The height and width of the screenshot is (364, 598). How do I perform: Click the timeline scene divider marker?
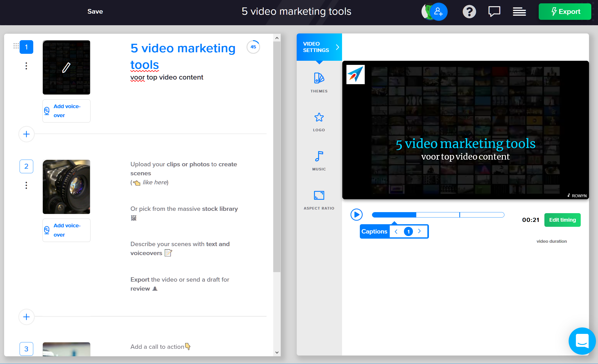(x=460, y=215)
